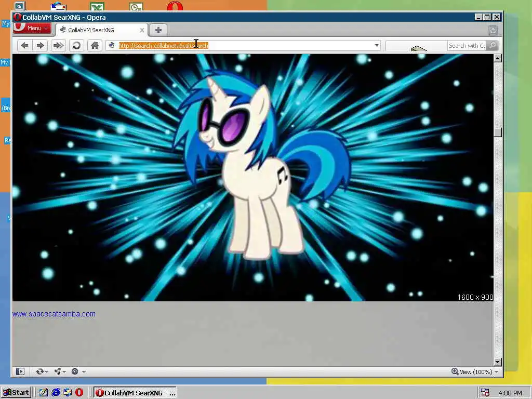Screen dimensions: 532x399
Task: Go to the home page
Action: coord(95,46)
